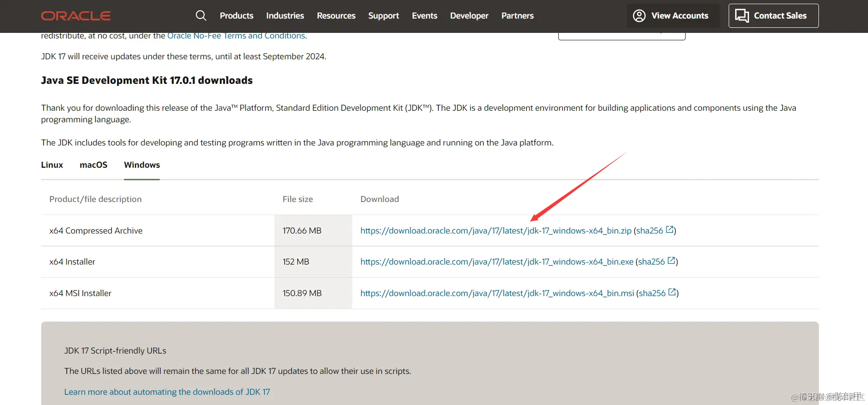Click the File size column header
Image resolution: width=868 pixels, height=405 pixels.
pos(298,199)
